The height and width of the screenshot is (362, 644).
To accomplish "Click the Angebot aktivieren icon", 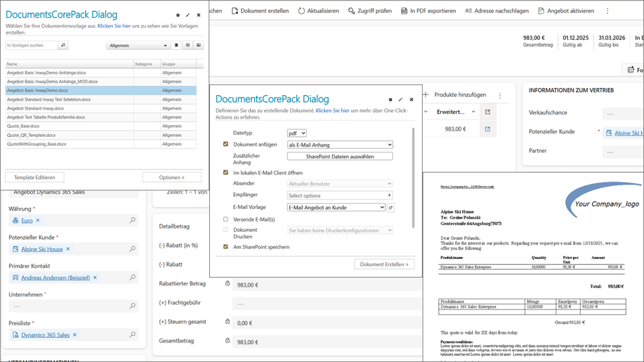I will pos(541,11).
